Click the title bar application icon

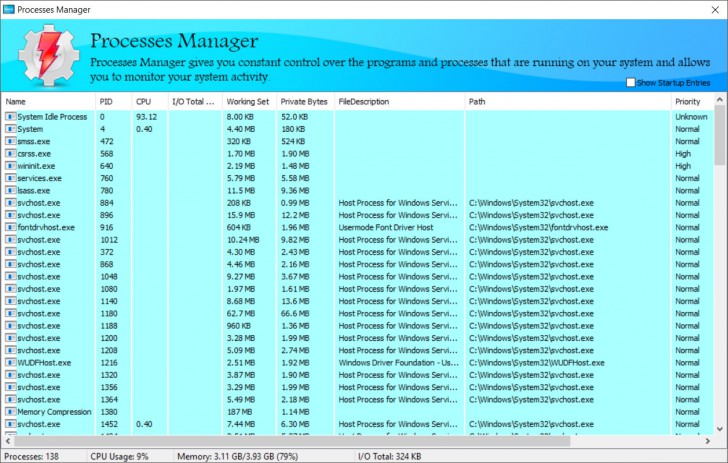pyautogui.click(x=8, y=9)
